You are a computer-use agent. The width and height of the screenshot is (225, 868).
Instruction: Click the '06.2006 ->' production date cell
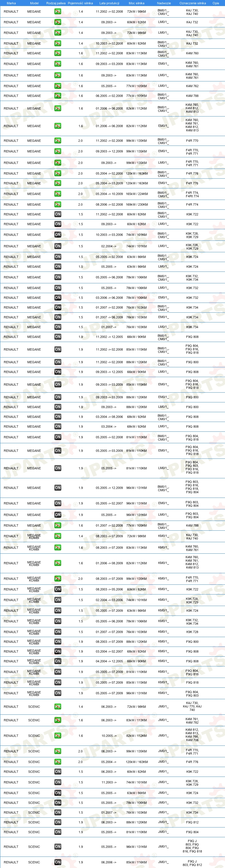[x=109, y=862]
